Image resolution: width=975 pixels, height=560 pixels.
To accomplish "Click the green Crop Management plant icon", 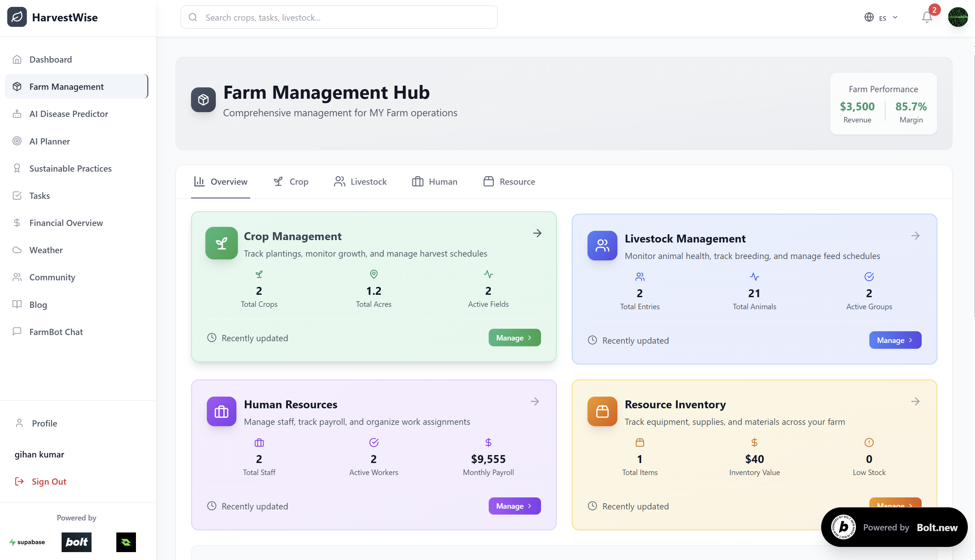I will point(221,243).
